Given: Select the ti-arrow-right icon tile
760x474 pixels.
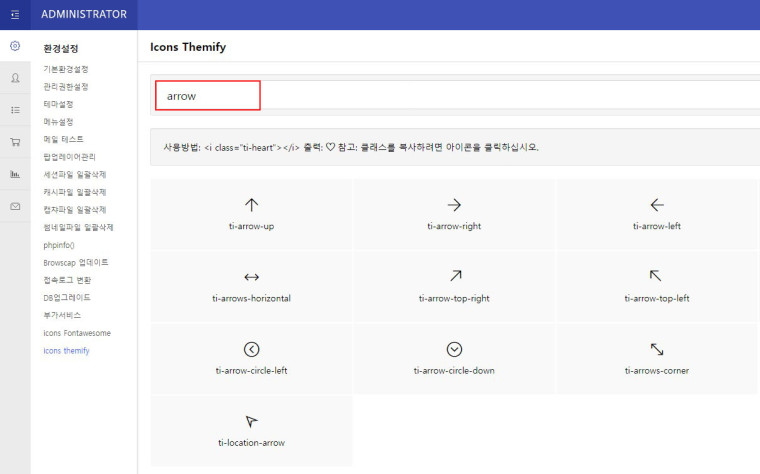Looking at the screenshot, I should tap(454, 214).
